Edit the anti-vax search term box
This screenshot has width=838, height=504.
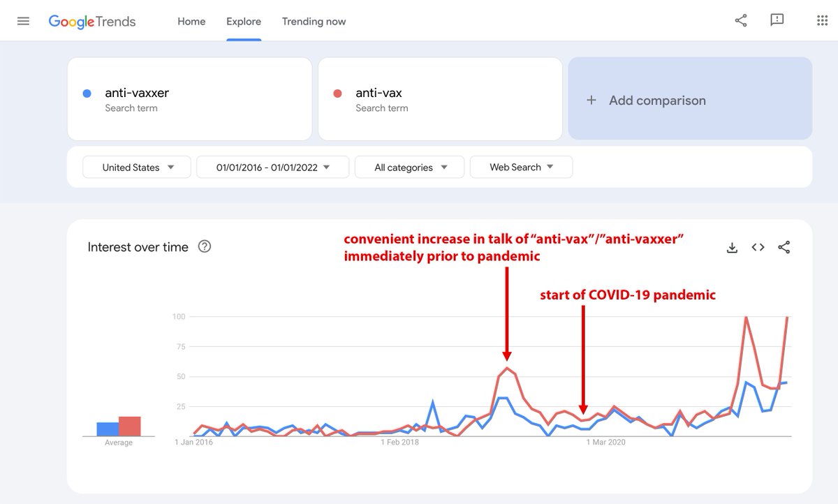pyautogui.click(x=440, y=99)
